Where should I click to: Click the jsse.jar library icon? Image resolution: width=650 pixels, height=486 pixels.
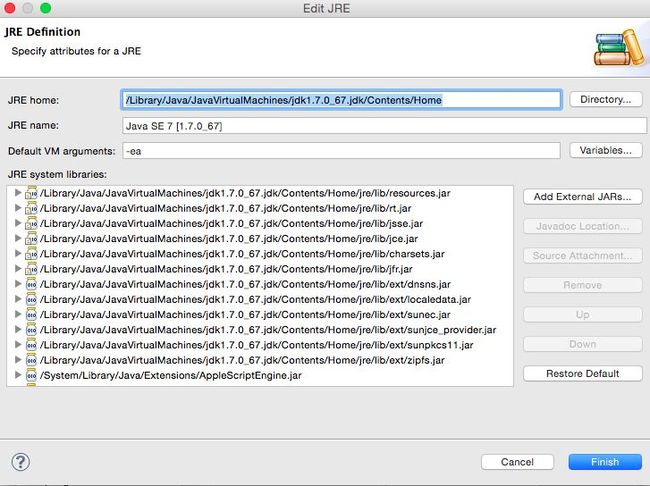(31, 224)
